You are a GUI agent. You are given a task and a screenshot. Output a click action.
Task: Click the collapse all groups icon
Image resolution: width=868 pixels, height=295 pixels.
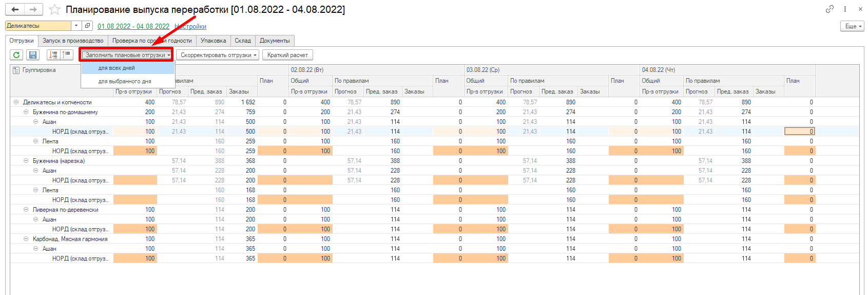67,55
